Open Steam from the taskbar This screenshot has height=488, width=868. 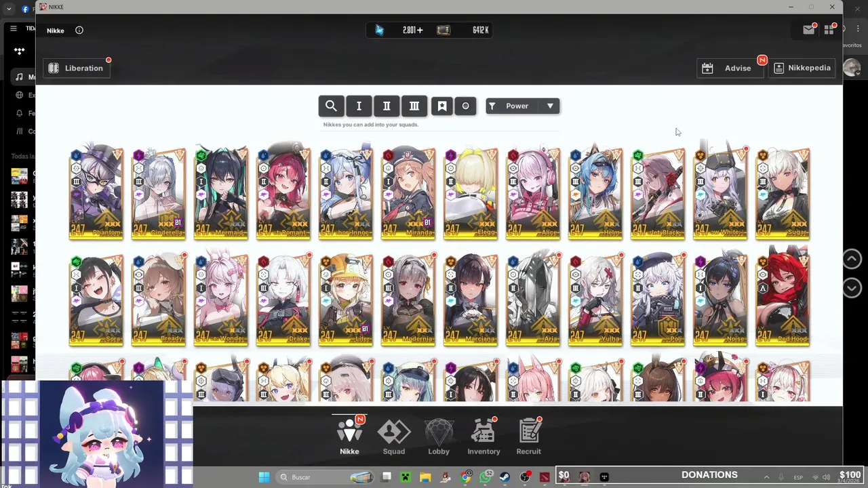[505, 477]
